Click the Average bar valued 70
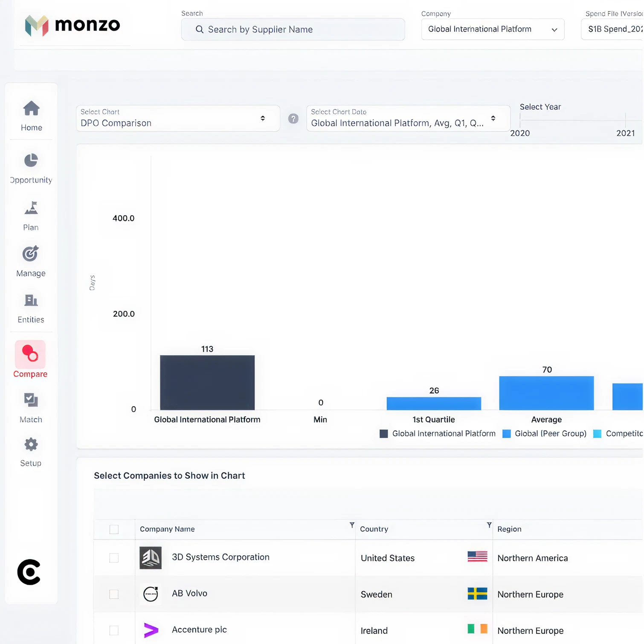The image size is (644, 644). pos(546,393)
